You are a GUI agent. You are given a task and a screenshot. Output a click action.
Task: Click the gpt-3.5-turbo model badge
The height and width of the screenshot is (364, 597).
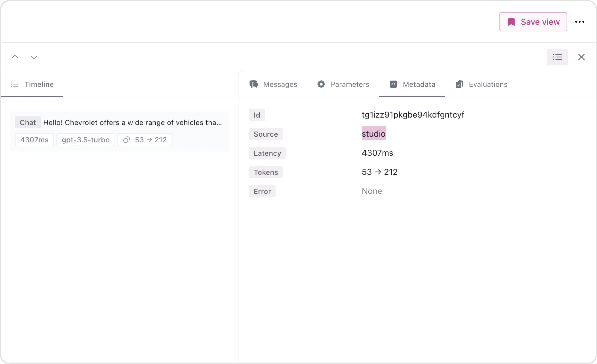point(86,140)
